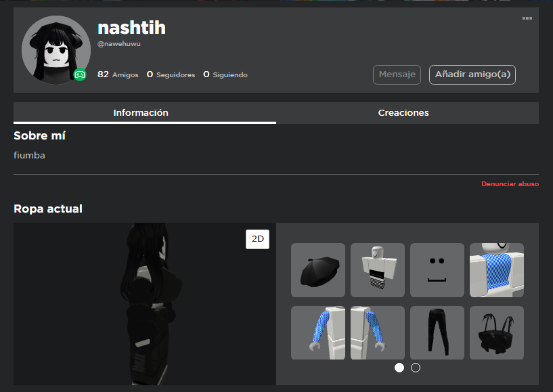Click the 3D avatar preview
The width and height of the screenshot is (553, 392).
coord(145,304)
